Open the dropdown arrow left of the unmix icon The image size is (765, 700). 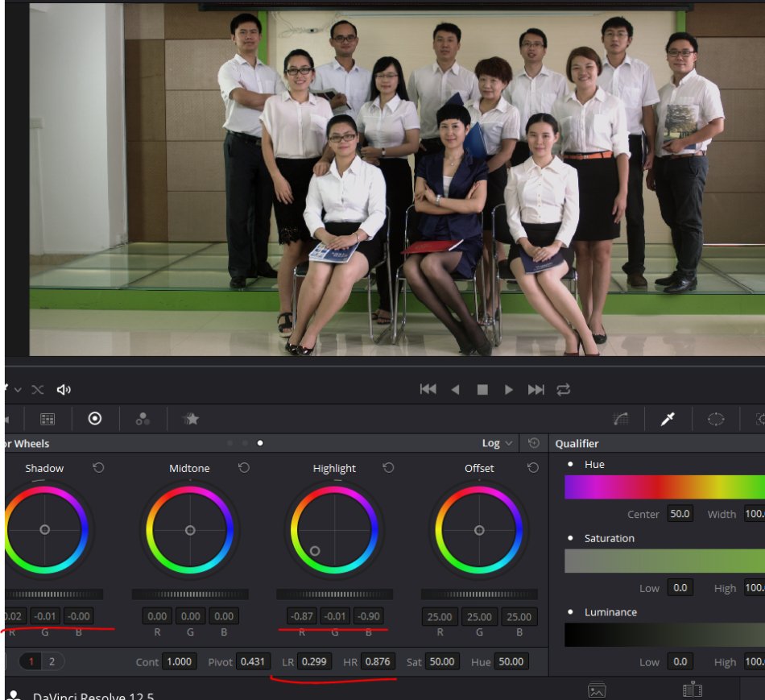tap(18, 390)
